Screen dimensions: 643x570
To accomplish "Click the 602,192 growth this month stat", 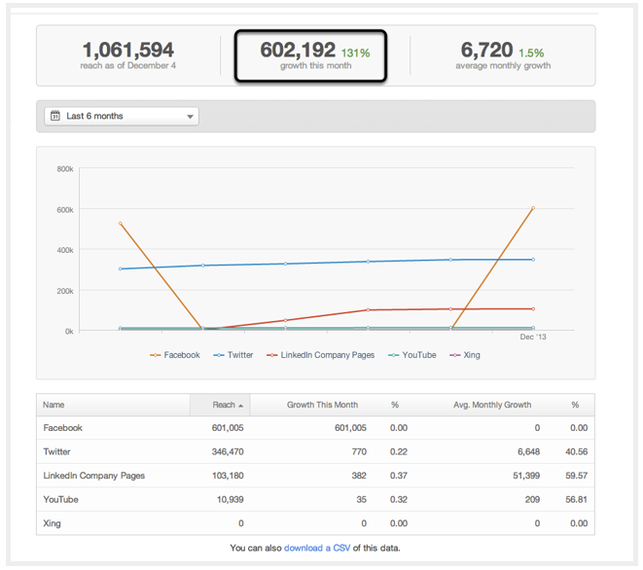I will coord(308,55).
